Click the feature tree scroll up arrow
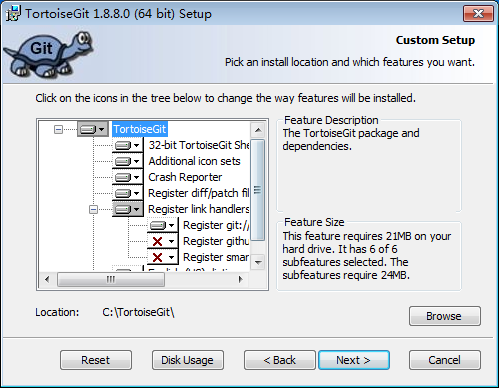 click(x=258, y=130)
